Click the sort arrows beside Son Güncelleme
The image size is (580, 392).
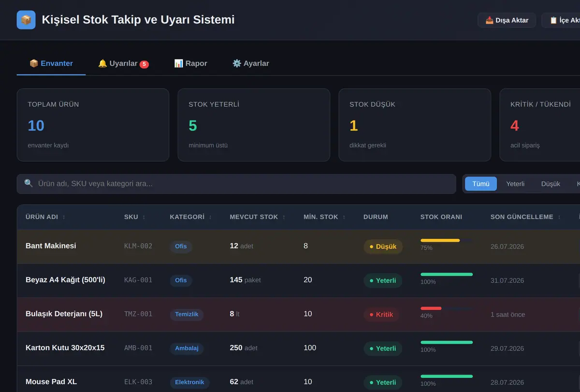(559, 217)
